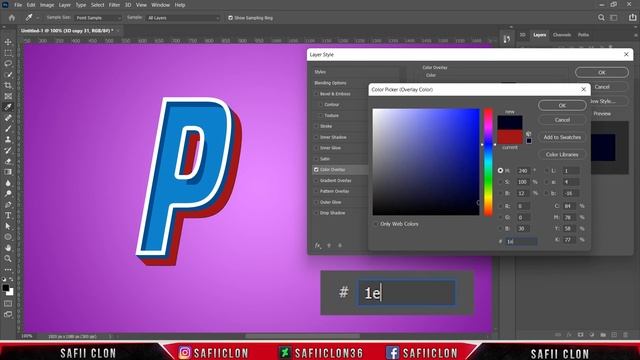Select the Ellipse shape tool

click(8, 237)
